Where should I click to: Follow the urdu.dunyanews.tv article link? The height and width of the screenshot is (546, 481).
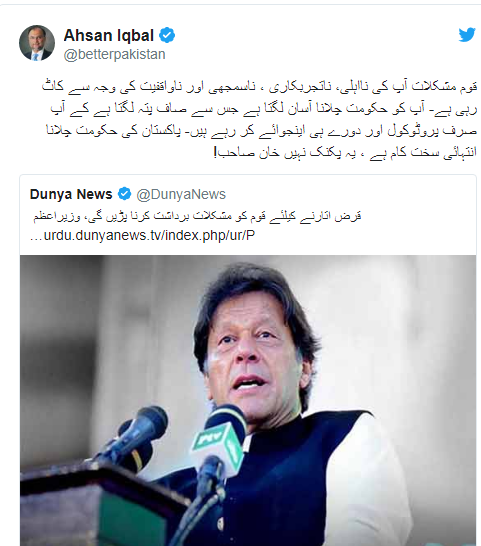(x=142, y=235)
